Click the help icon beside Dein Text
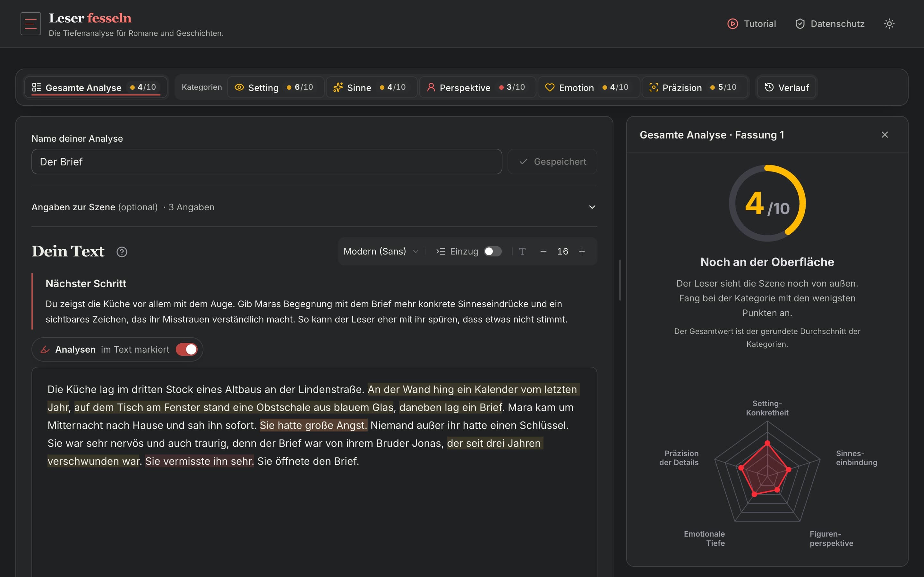The width and height of the screenshot is (924, 577). [x=122, y=252]
